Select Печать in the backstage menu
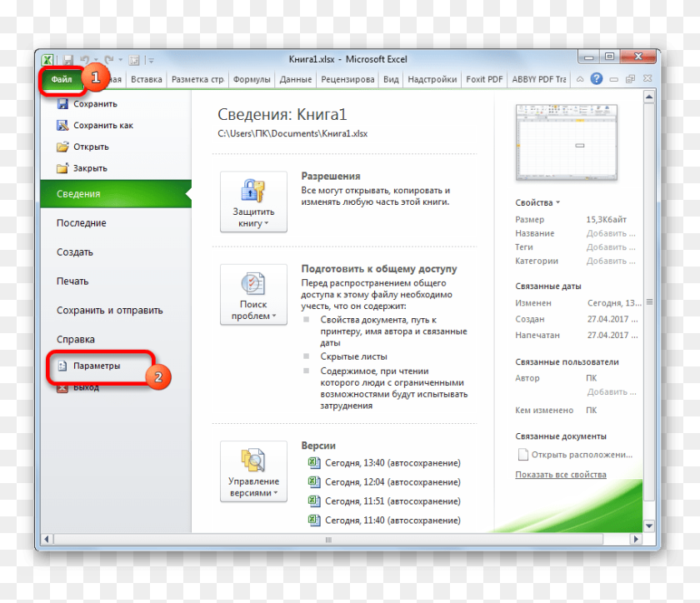This screenshot has width=700, height=603. click(72, 282)
